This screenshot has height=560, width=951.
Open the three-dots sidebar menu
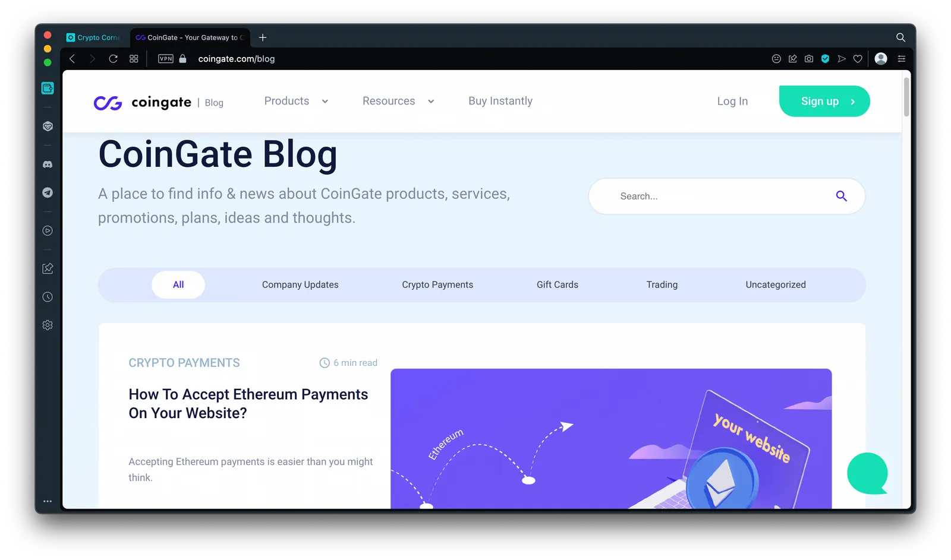[x=48, y=501]
